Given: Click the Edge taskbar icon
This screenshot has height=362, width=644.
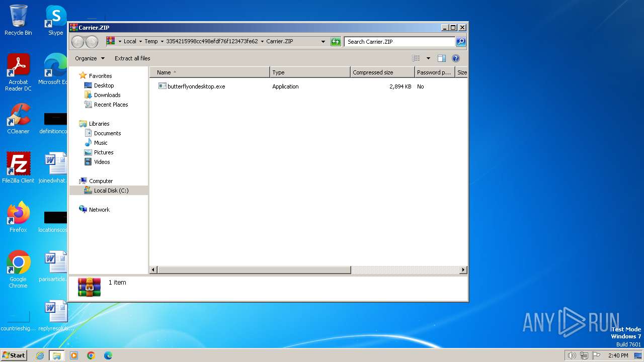Looking at the screenshot, I should coord(108,355).
